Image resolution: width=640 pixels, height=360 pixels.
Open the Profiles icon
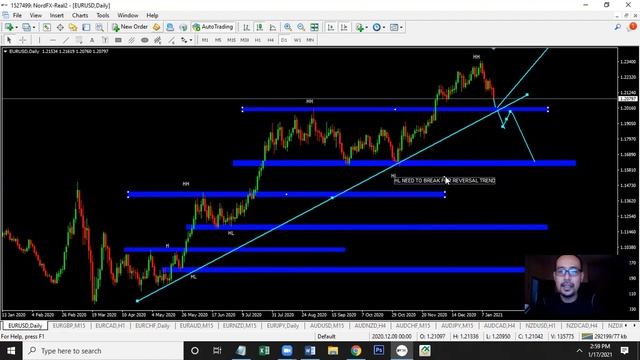pyautogui.click(x=27, y=27)
